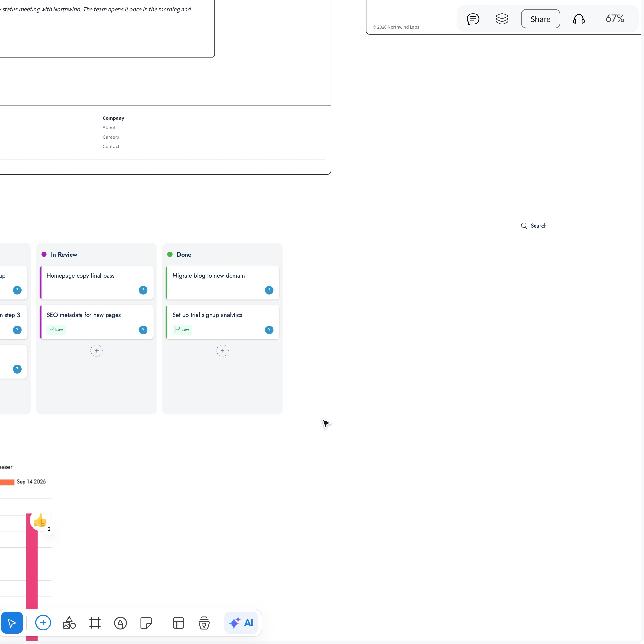644x644 pixels.
Task: Click the Share button
Action: pos(540,19)
